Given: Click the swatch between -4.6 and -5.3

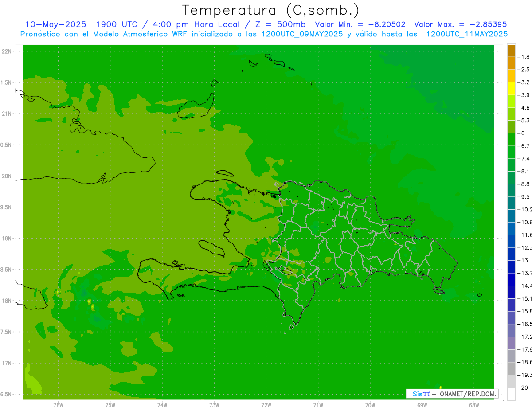Looking at the screenshot, I should click(x=511, y=114).
